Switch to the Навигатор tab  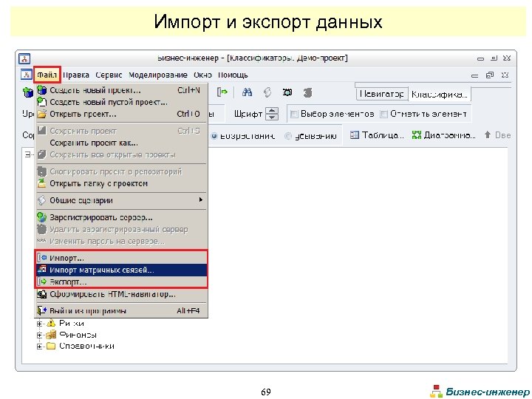pyautogui.click(x=382, y=94)
